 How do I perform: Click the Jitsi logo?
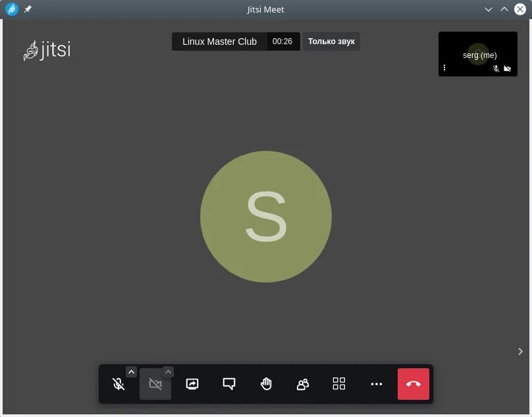tap(47, 50)
